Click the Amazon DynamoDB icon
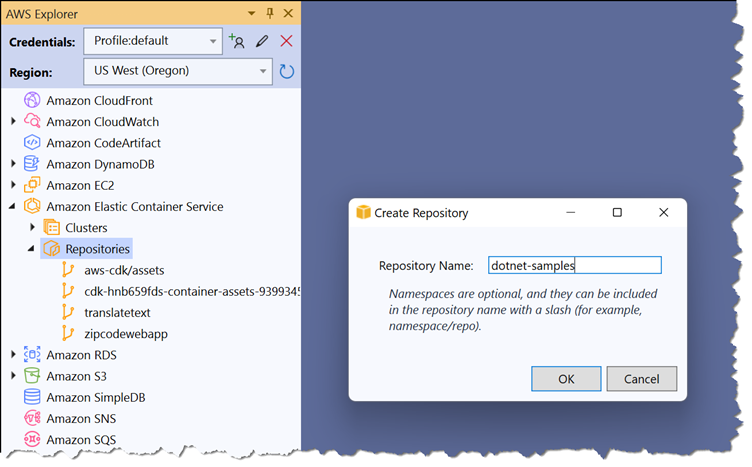The height and width of the screenshot is (467, 752). pyautogui.click(x=32, y=163)
